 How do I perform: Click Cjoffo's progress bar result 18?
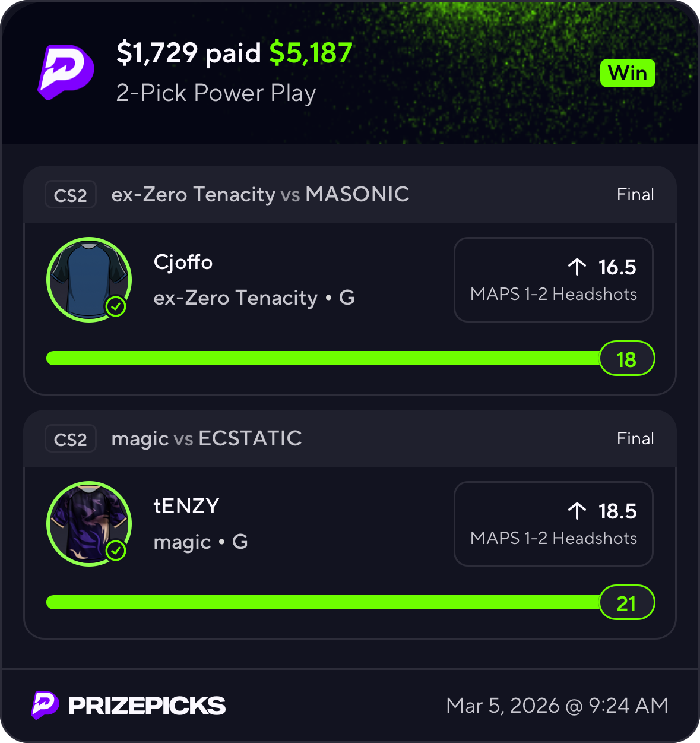626,359
